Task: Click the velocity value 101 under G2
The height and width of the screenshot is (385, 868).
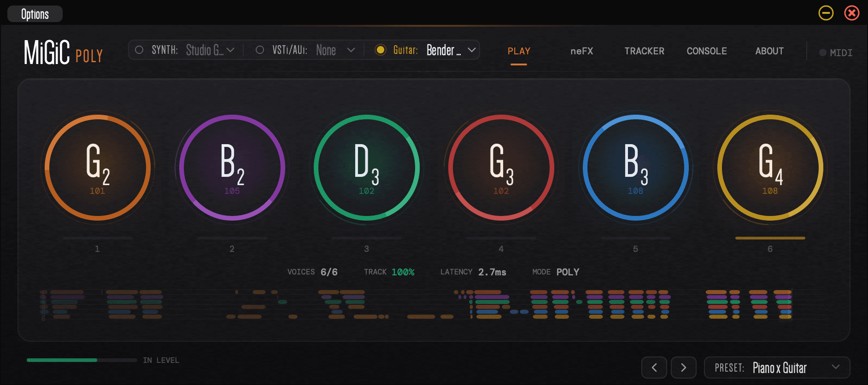Action: click(97, 191)
